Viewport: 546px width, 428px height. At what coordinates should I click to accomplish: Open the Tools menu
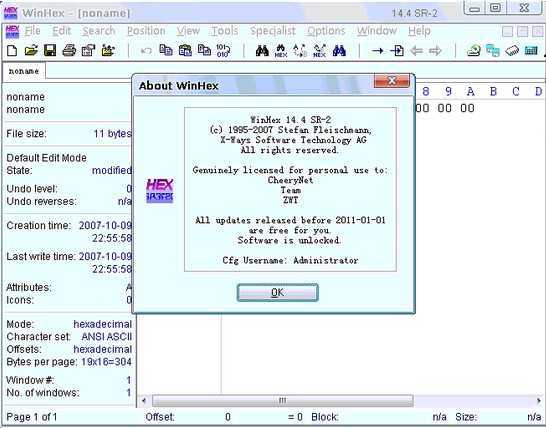click(x=225, y=31)
